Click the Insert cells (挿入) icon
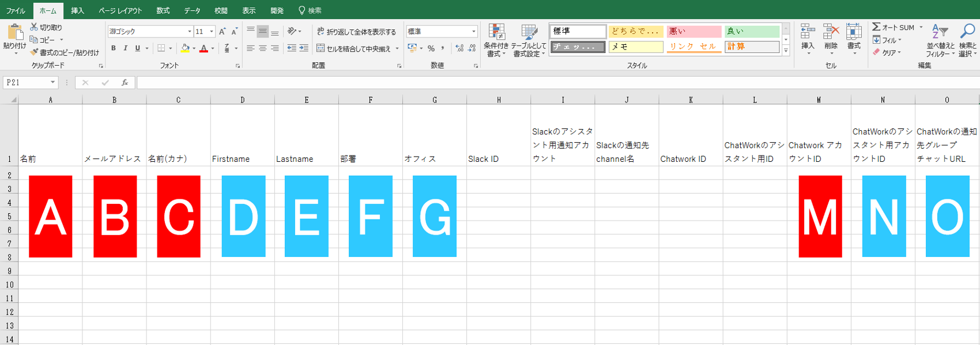 point(808,32)
